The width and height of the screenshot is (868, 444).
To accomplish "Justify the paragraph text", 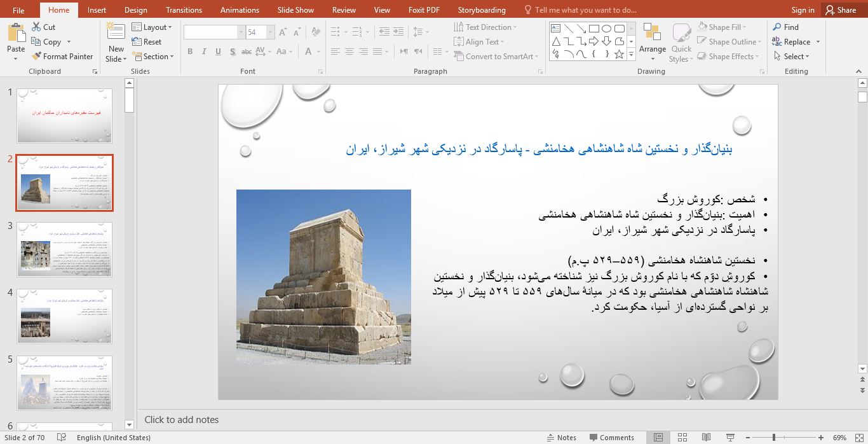I will [377, 52].
